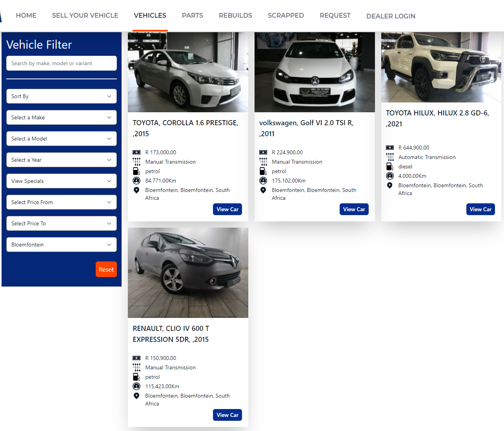Choose a year from Select a Year
The height and width of the screenshot is (431, 504).
point(62,160)
